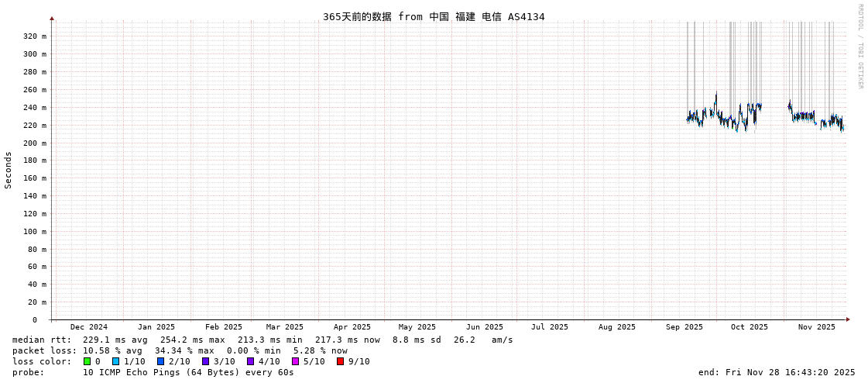
Task: Click the median rtt label
Action: click(42, 340)
